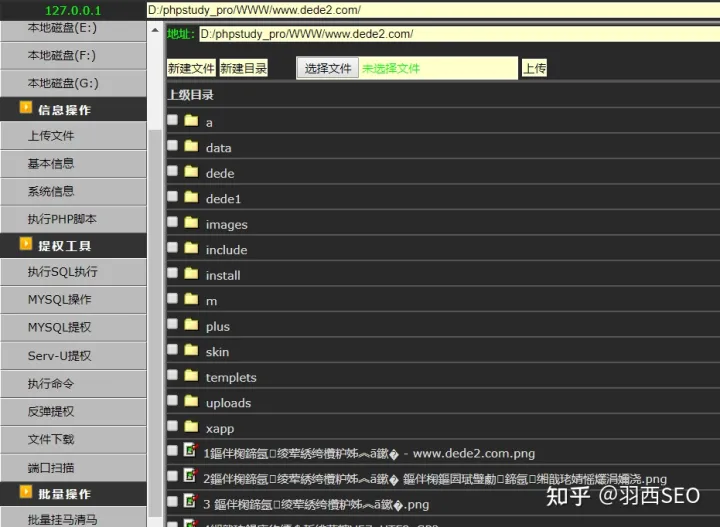Viewport: 720px width, 527px height.
Task: Click file icon of www.dede2.com.png
Action: pos(191,450)
